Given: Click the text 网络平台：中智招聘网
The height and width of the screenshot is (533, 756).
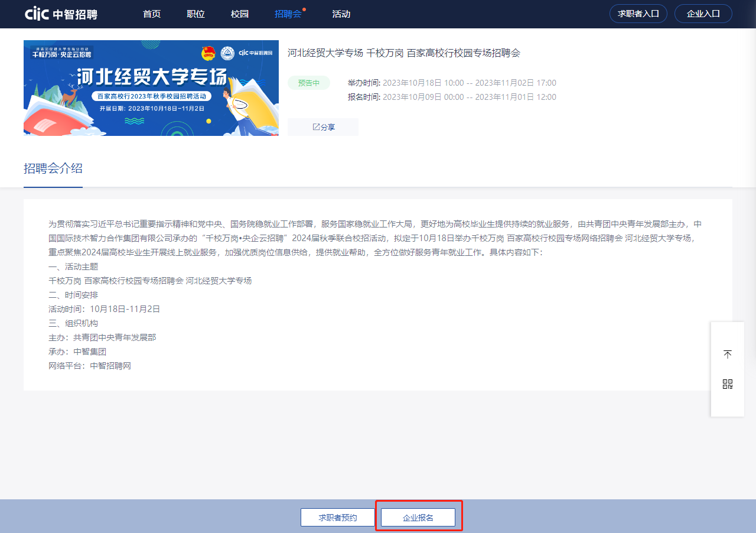Looking at the screenshot, I should pos(90,366).
